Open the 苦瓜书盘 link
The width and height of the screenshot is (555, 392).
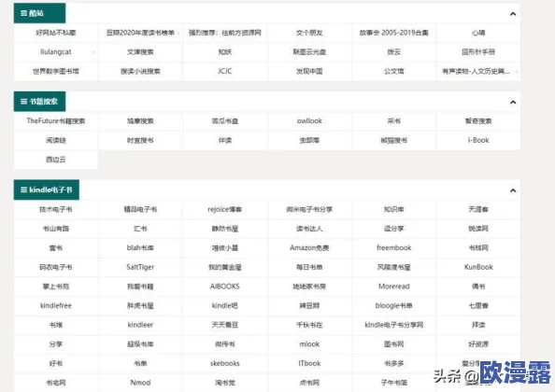coord(225,121)
